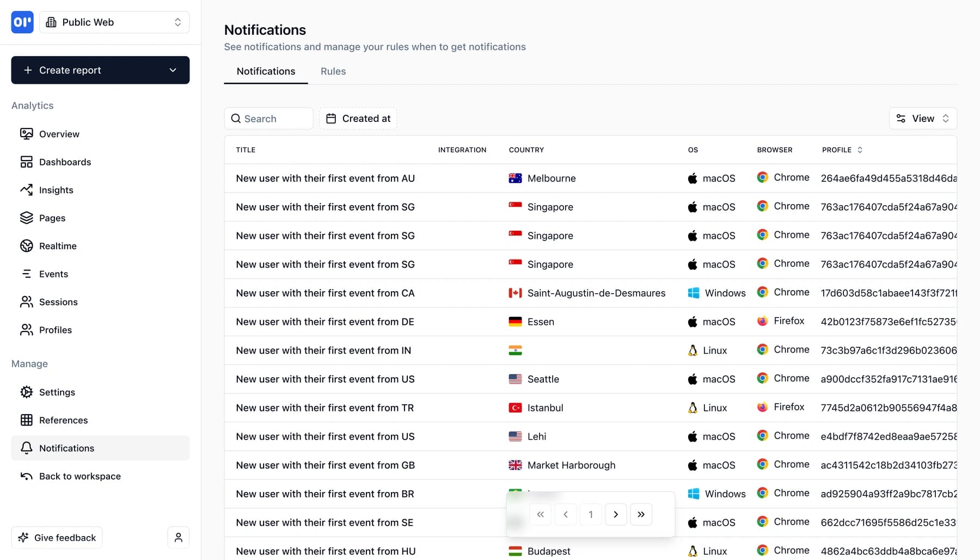Click the Profiles icon under Analytics
The width and height of the screenshot is (980, 560).
tap(27, 330)
